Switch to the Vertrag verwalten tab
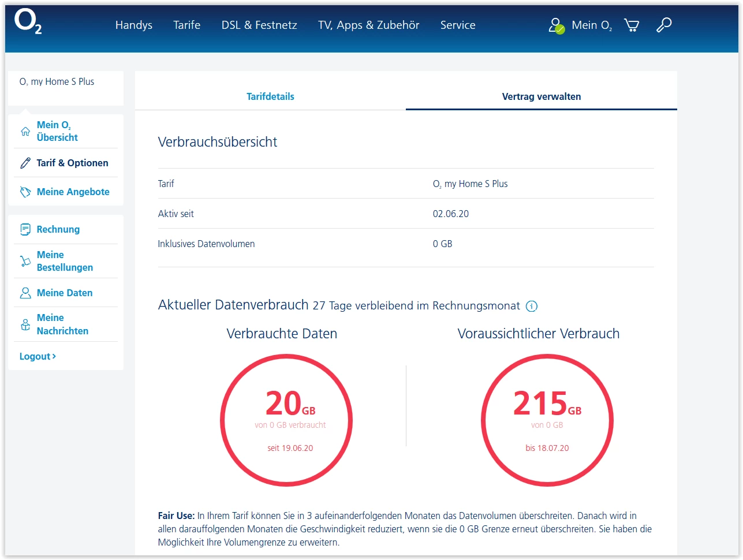 coord(542,96)
